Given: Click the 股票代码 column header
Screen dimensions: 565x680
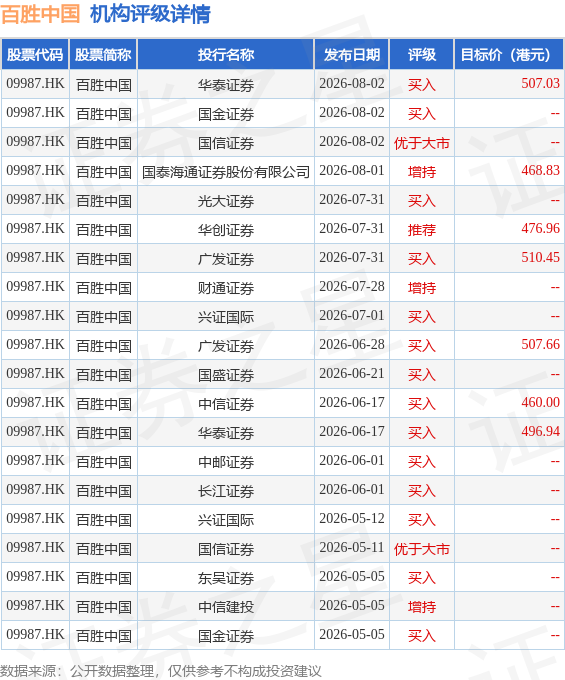Looking at the screenshot, I should 35,55.
